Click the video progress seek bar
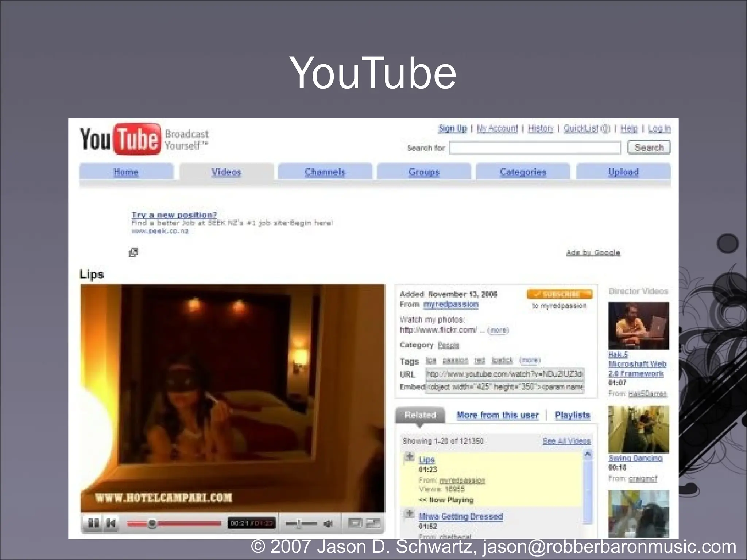Viewport: 747px width, 560px height. coord(174,524)
